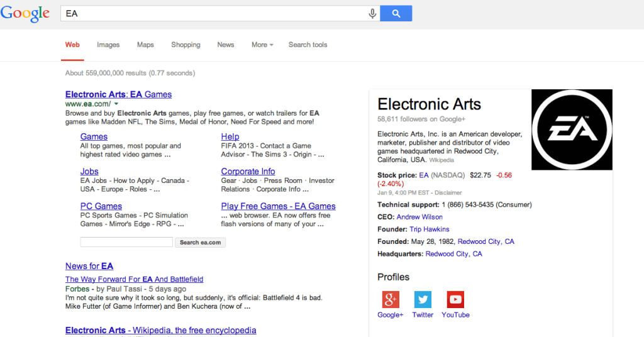Open the Twitter profile icon
Image resolution: width=644 pixels, height=337 pixels.
[x=423, y=299]
